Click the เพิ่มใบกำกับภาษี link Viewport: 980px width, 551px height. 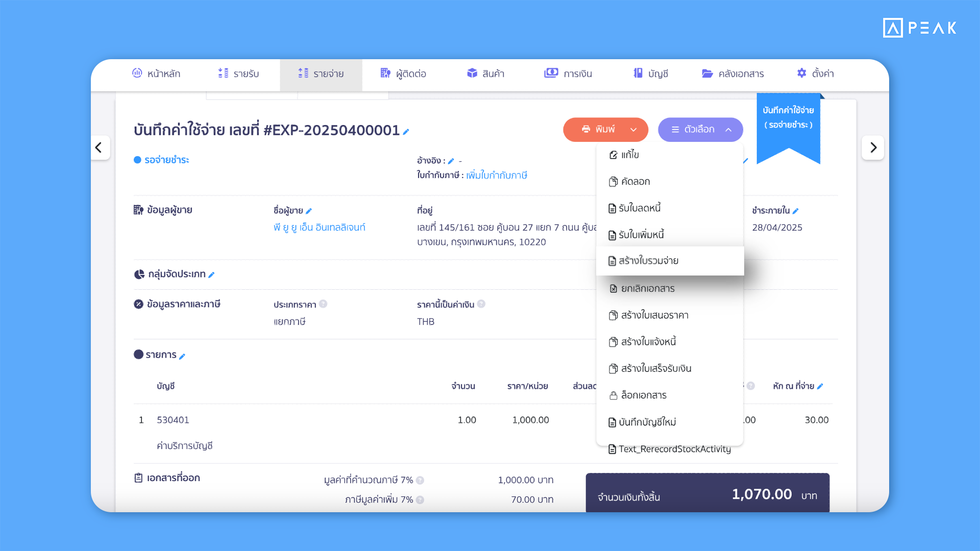click(496, 176)
